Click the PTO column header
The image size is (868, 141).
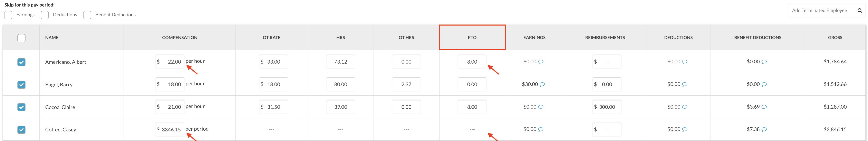tap(472, 37)
